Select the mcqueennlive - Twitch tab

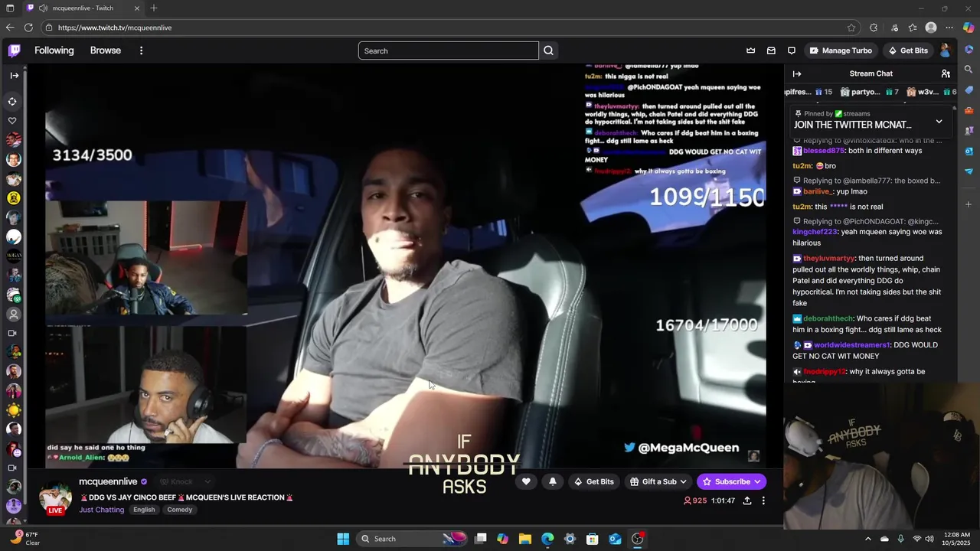(83, 8)
